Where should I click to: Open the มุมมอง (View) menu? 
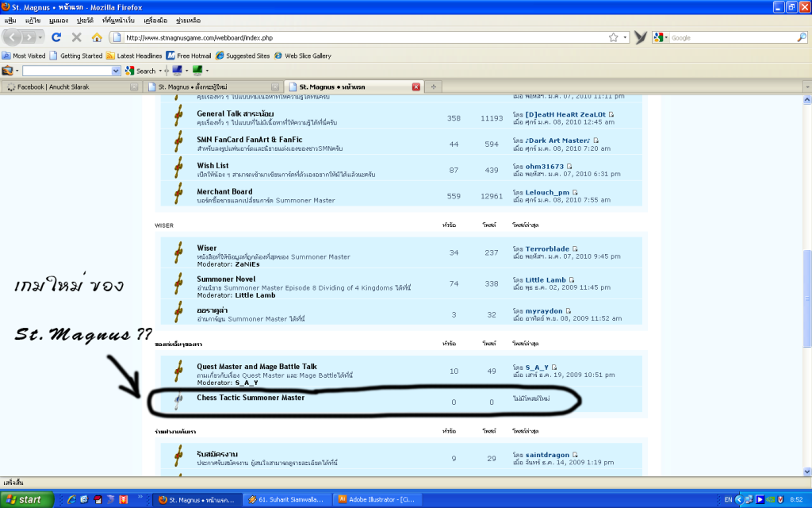(59, 20)
